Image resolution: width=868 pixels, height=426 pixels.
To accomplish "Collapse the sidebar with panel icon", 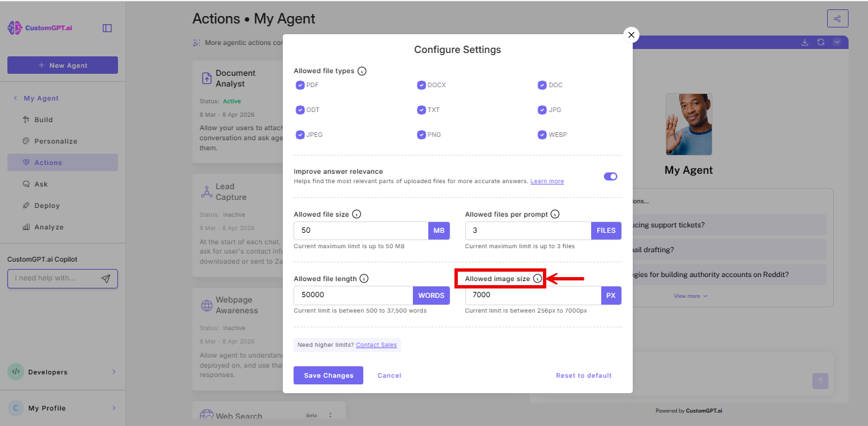I will 107,28.
